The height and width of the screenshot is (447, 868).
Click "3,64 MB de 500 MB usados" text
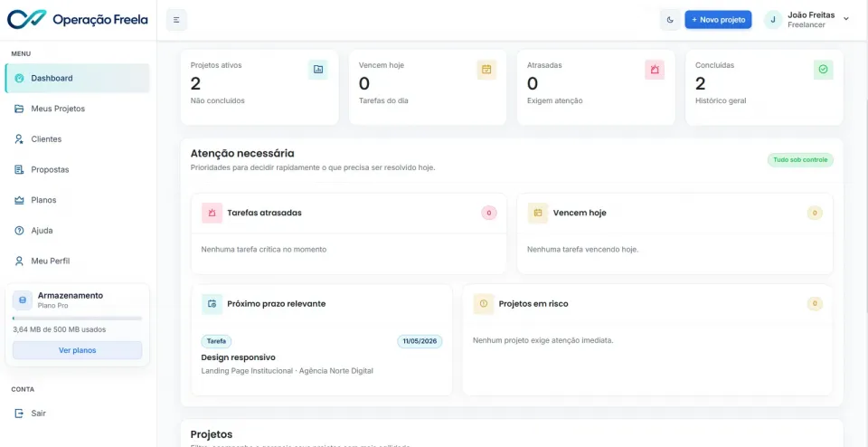click(60, 329)
